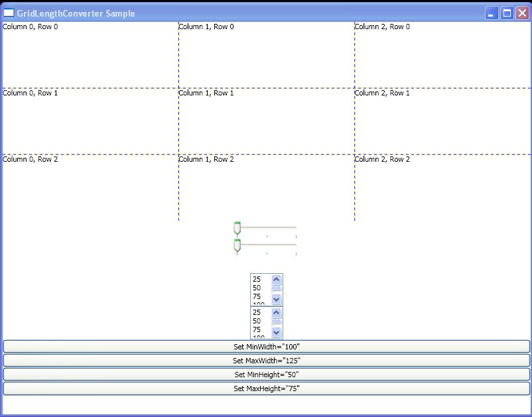Select 75 in the lower list box
The height and width of the screenshot is (417, 532).
tap(257, 329)
